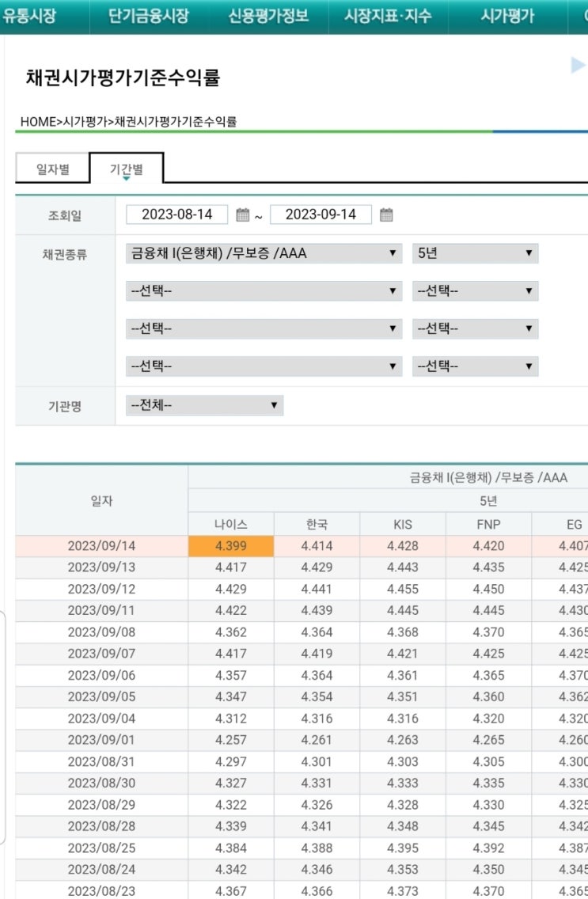Click FNP value 4.450 on 2023/09/12
The height and width of the screenshot is (899, 588).
489,589
